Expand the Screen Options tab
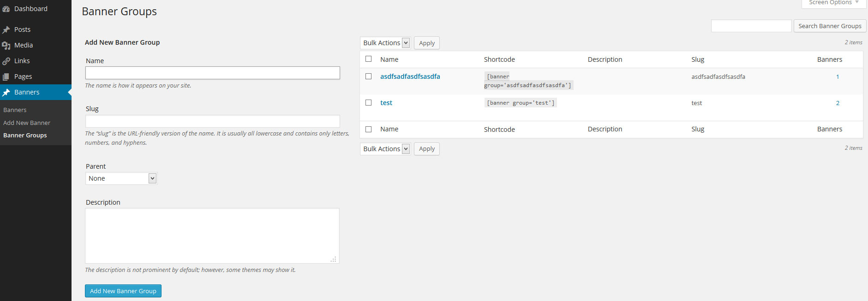This screenshot has height=301, width=868. (833, 3)
